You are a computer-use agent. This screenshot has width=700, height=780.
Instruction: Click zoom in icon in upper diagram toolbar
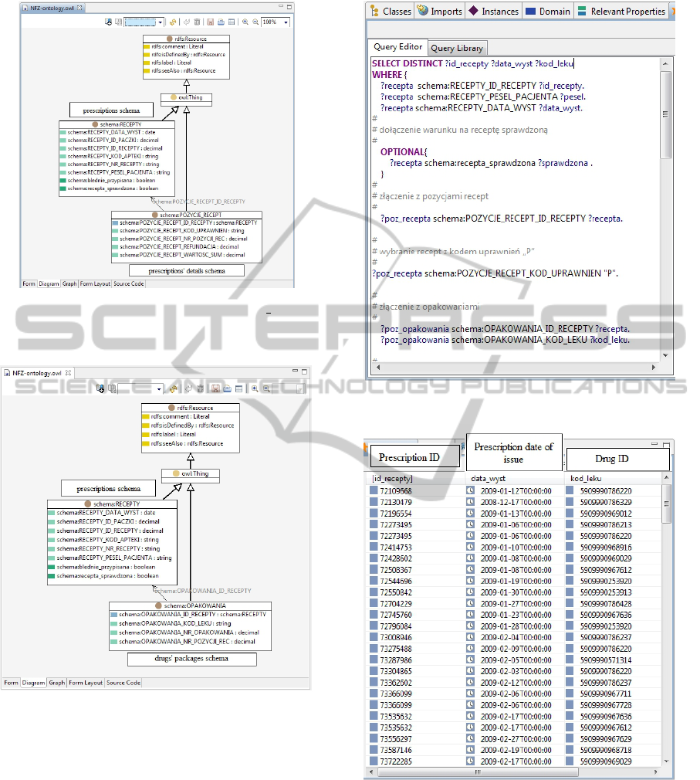tap(245, 22)
